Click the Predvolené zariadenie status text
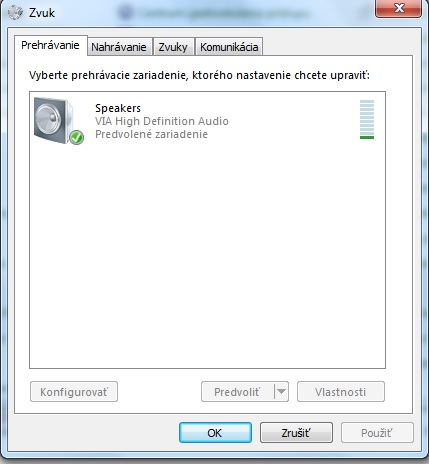 [x=151, y=134]
